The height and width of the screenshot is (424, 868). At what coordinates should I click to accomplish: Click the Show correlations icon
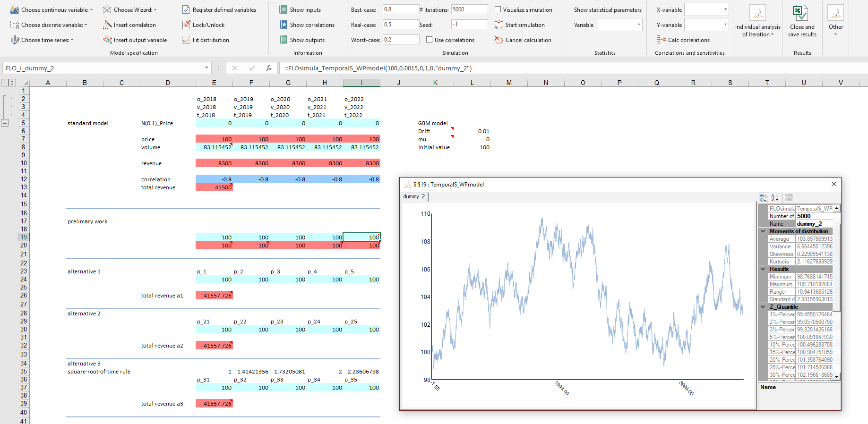pyautogui.click(x=284, y=25)
